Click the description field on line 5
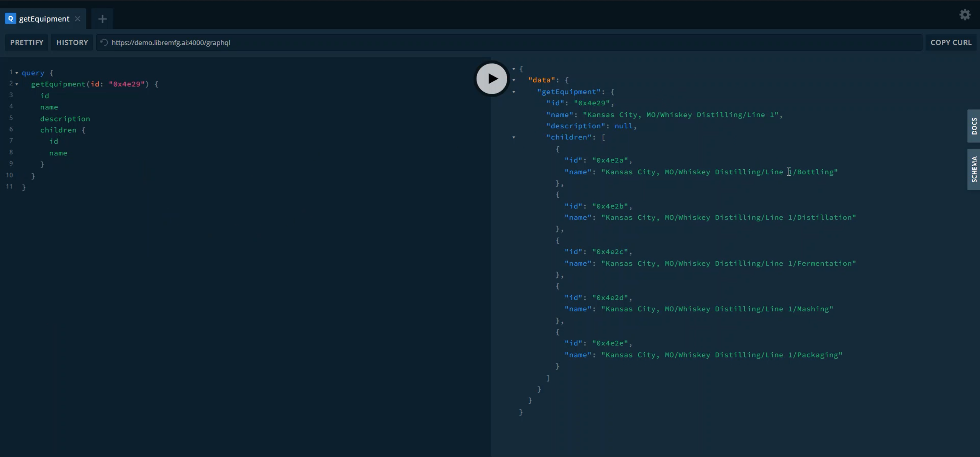Image resolution: width=980 pixels, height=457 pixels. click(65, 119)
